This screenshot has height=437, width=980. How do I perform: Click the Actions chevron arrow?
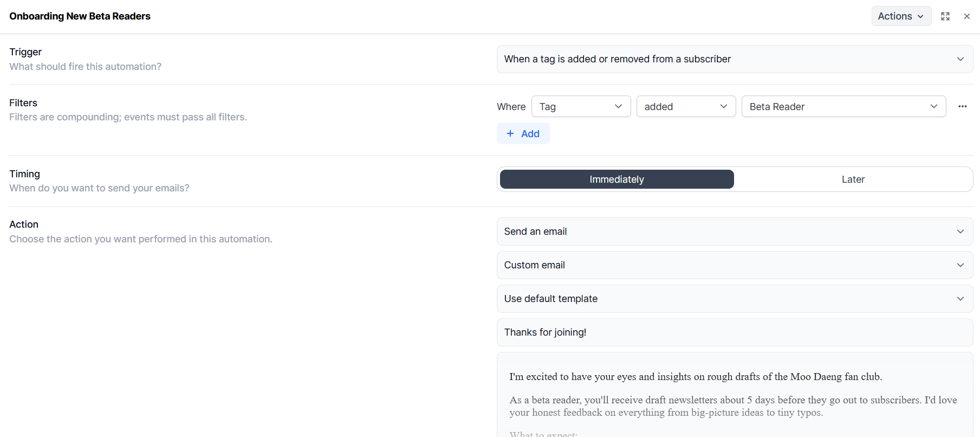point(920,16)
